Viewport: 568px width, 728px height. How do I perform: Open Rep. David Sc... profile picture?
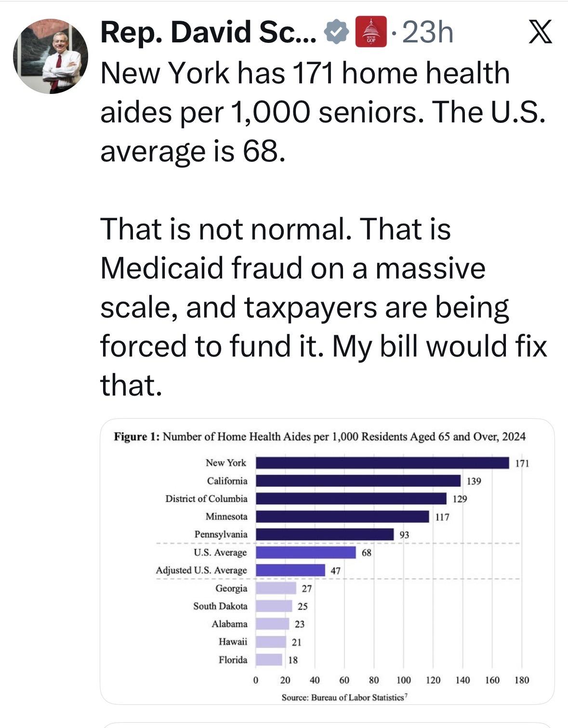click(51, 56)
